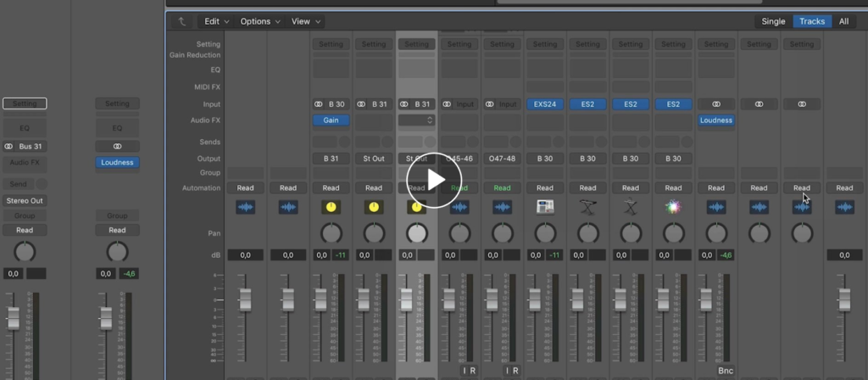Toggle stereo link icon on Loudness strip input
This screenshot has height=380, width=868.
[716, 104]
